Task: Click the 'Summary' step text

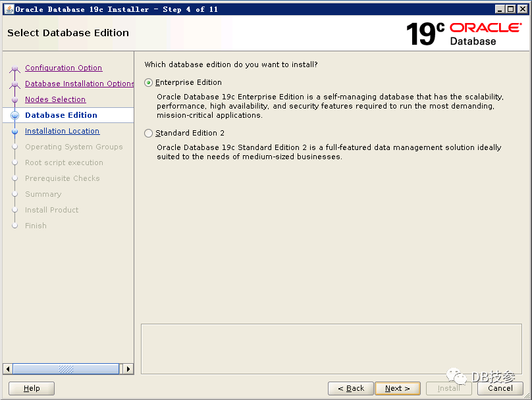Action: (43, 194)
